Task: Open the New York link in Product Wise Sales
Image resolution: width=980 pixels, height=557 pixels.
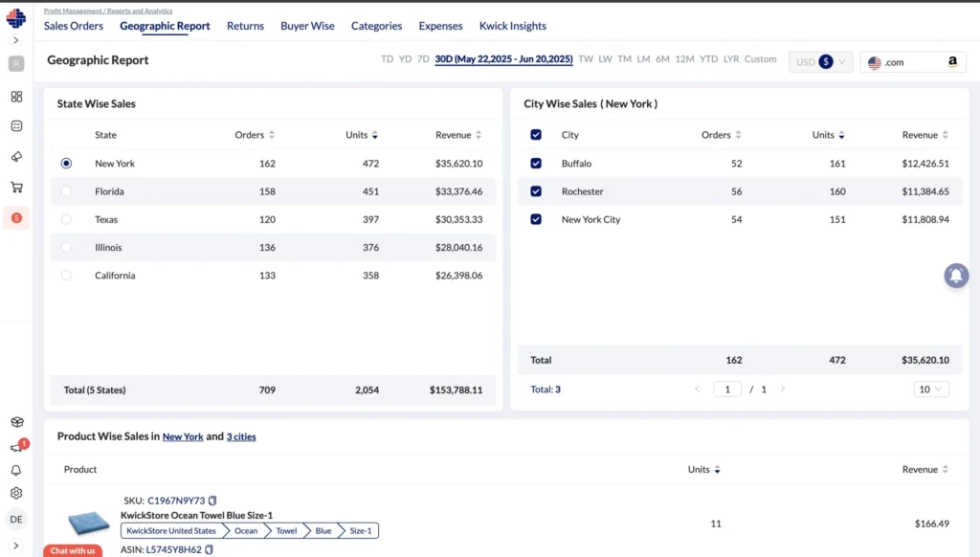Action: (183, 437)
